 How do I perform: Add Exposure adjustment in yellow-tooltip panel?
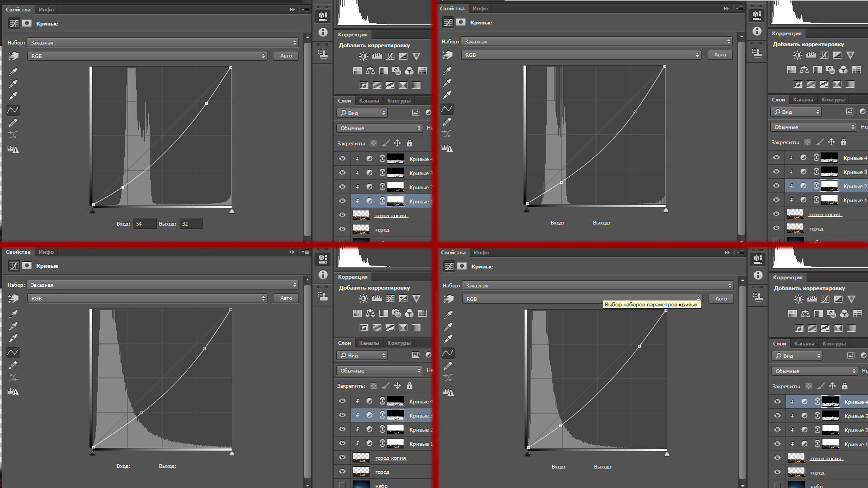click(x=838, y=299)
